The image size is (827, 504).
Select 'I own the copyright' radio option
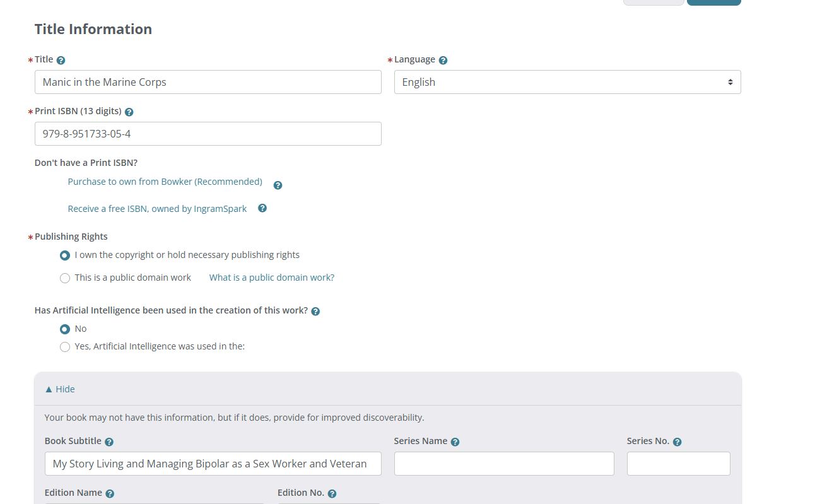coord(65,255)
